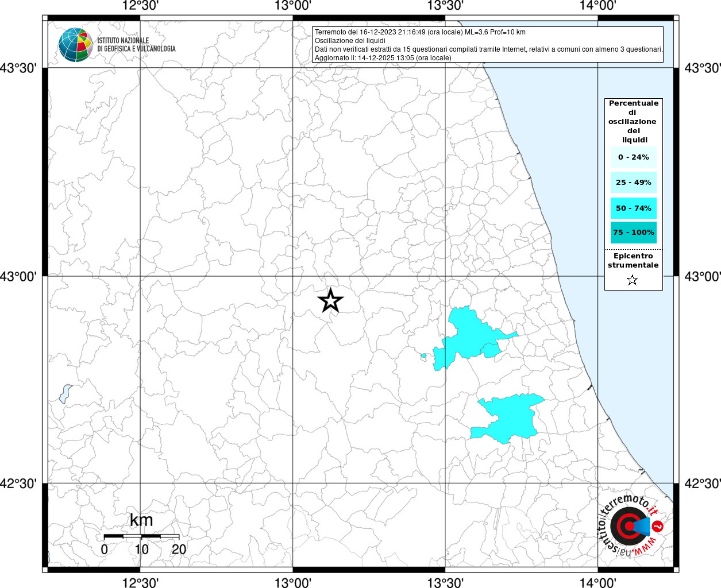Click the right 42°30' latitude label
Viewport: 721px width, 588px height.
pyautogui.click(x=702, y=484)
